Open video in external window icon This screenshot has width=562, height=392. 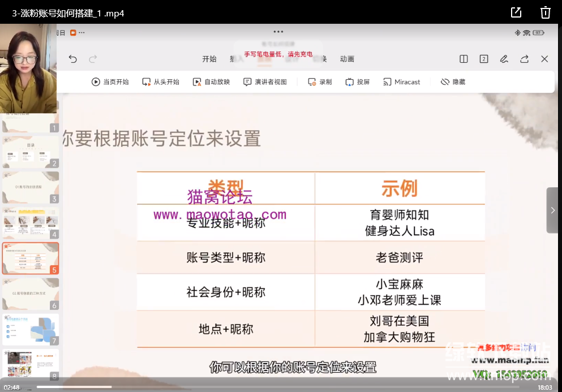[x=516, y=12]
